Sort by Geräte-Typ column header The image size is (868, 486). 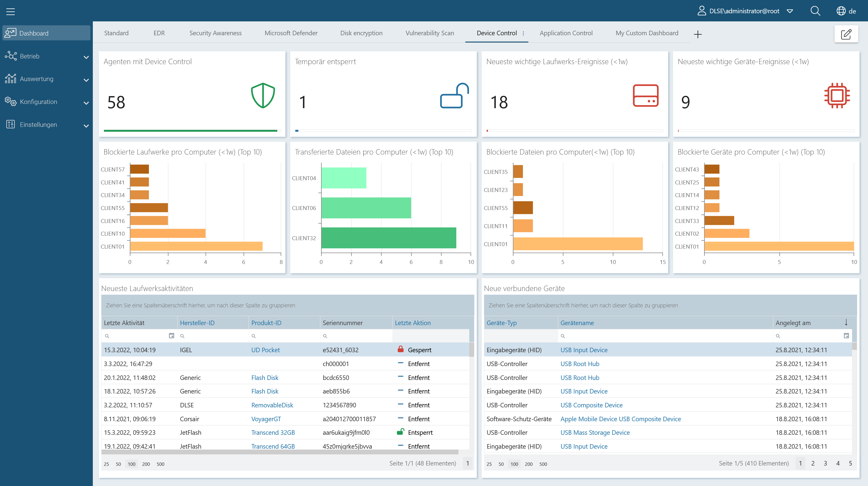(502, 323)
